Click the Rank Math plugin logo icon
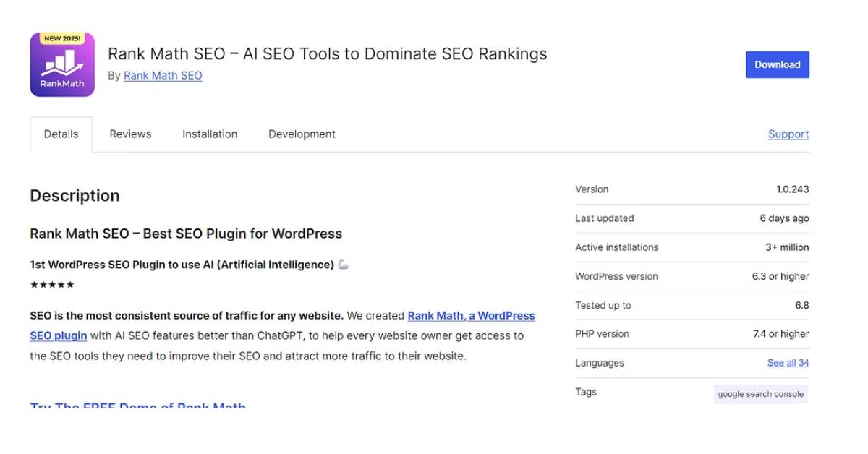This screenshot has width=868, height=454. [62, 64]
